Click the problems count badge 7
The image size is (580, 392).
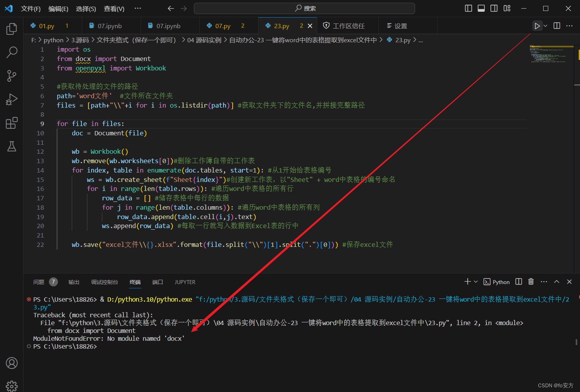(x=53, y=282)
